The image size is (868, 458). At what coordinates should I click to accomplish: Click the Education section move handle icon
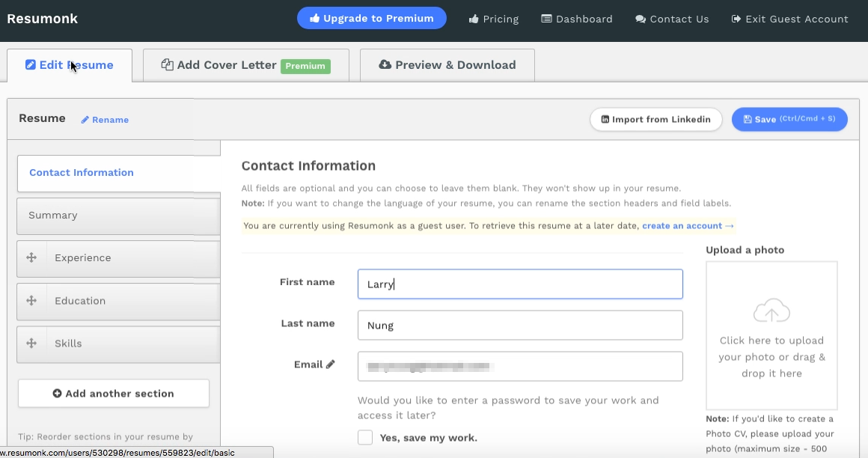[31, 301]
